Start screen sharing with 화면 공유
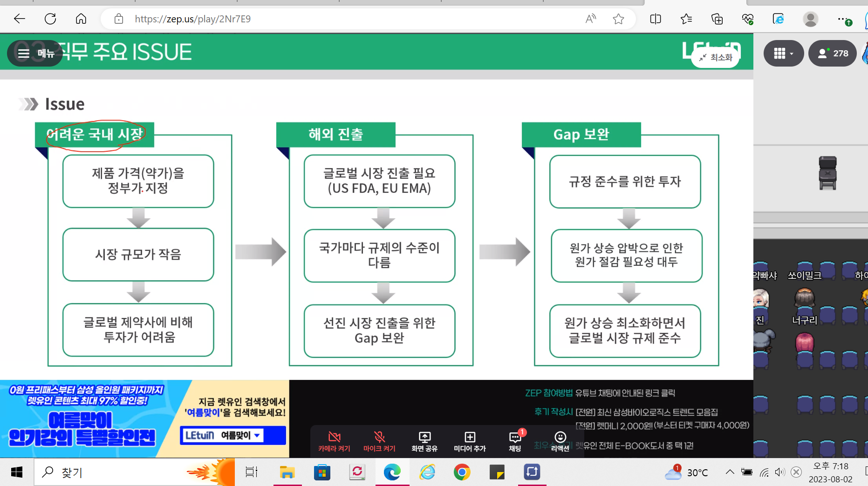Viewport: 868px width, 486px height. pyautogui.click(x=424, y=441)
